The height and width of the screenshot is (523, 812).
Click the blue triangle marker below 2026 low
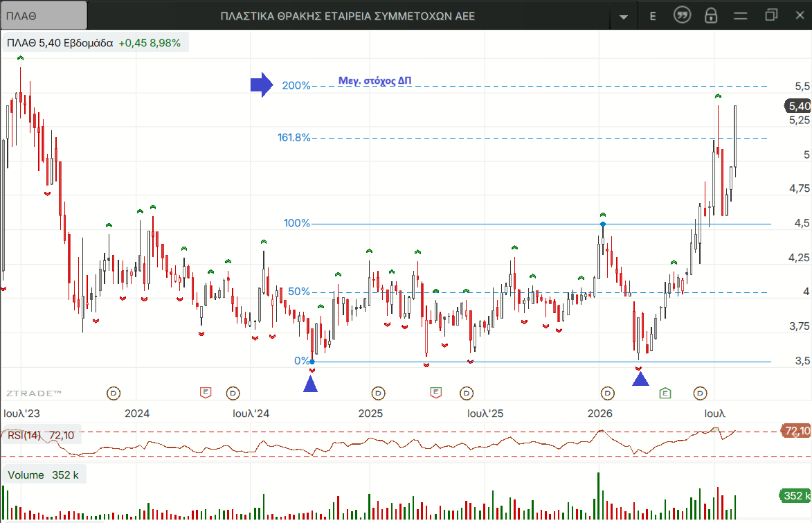tap(640, 379)
